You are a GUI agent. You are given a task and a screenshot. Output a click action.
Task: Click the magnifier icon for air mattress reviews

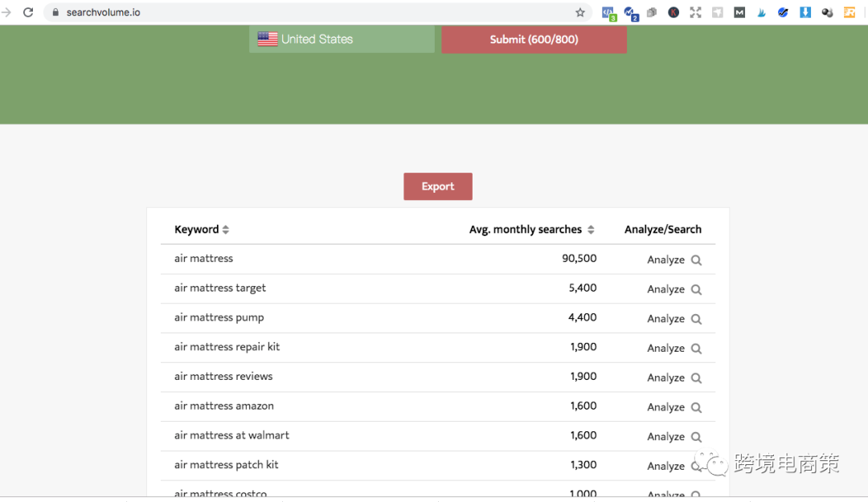click(696, 378)
